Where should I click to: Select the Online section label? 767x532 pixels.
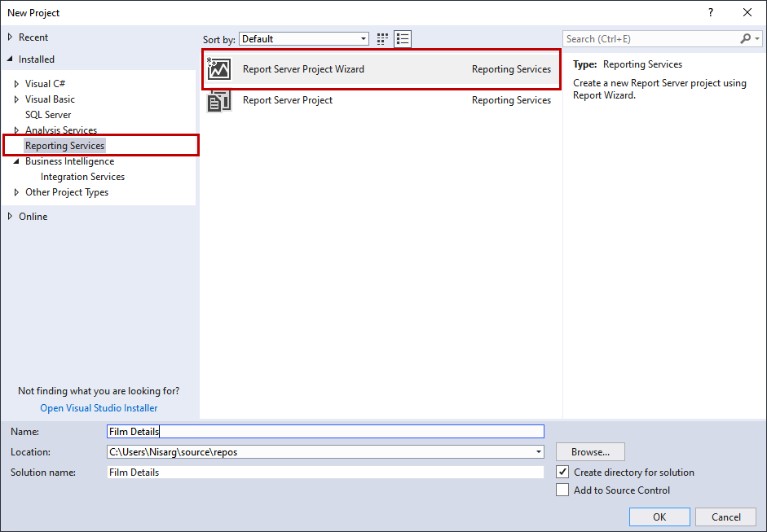tap(33, 216)
